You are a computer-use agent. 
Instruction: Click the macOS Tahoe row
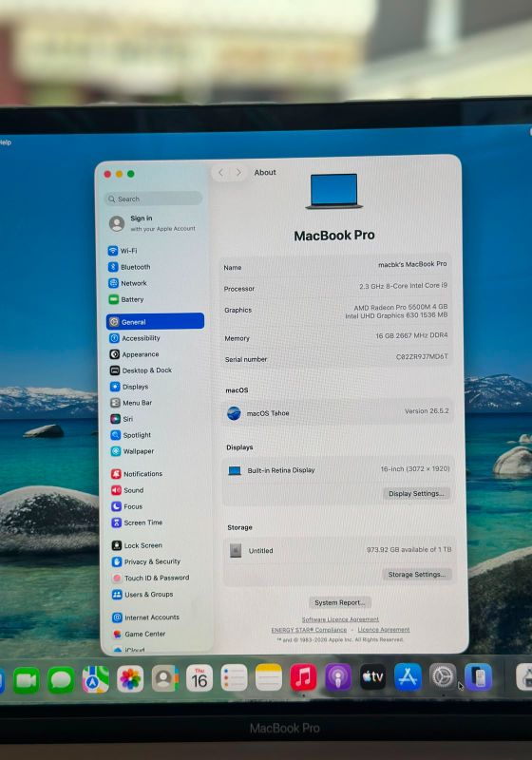(337, 412)
